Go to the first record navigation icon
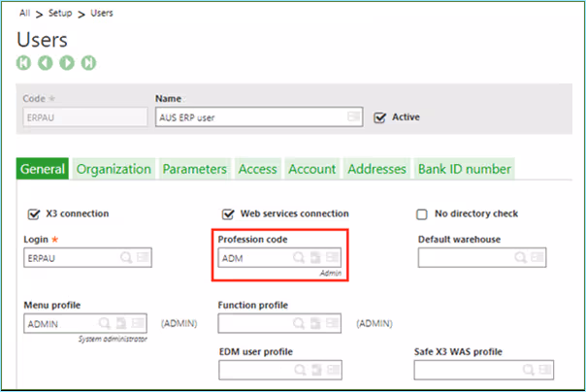 coord(24,63)
